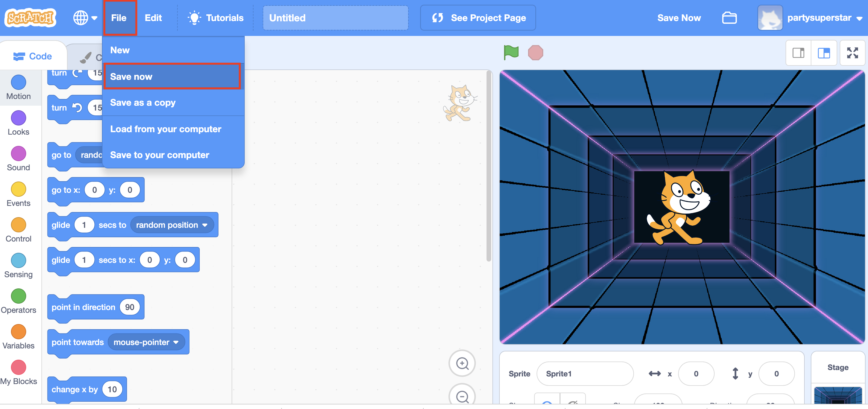Screen dimensions: 868x409
Task: Click the Scratch logo
Action: [x=30, y=18]
